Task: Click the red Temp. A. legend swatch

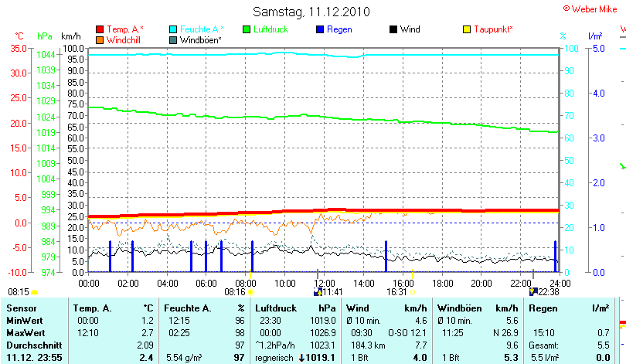Action: pos(100,29)
